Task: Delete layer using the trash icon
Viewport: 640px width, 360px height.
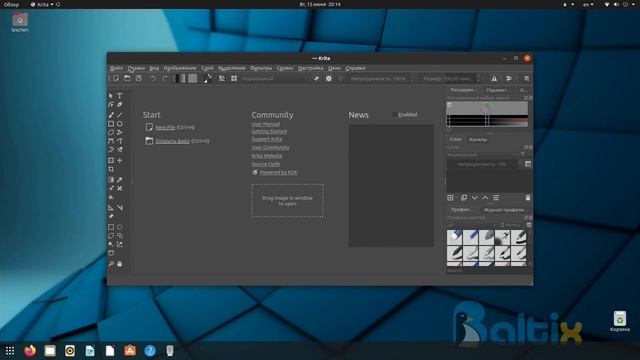Action: tap(528, 198)
